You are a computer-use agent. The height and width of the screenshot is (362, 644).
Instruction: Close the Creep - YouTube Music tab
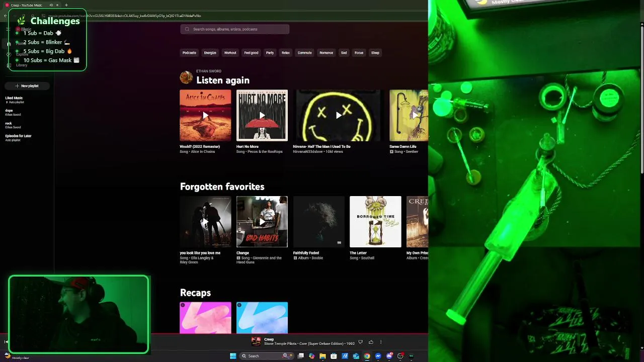57,5
